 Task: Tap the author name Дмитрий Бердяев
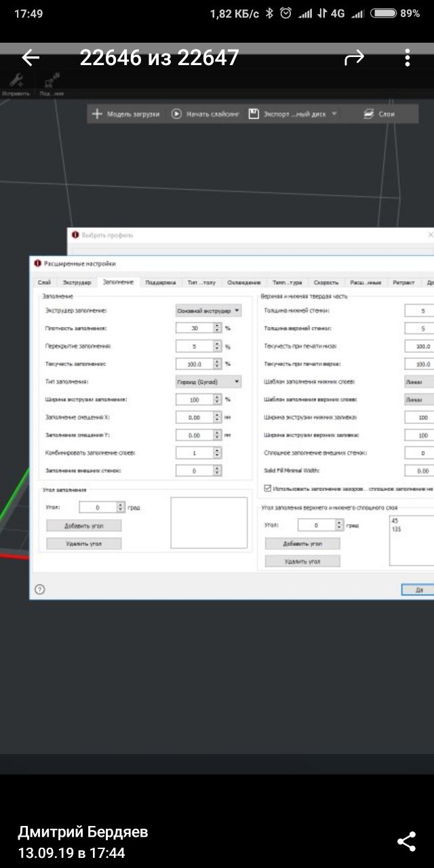click(83, 832)
